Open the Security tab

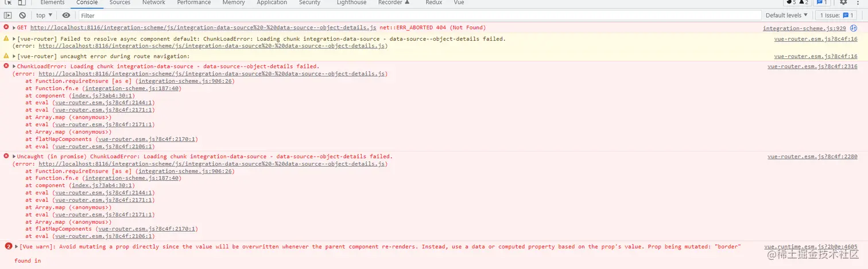click(309, 2)
